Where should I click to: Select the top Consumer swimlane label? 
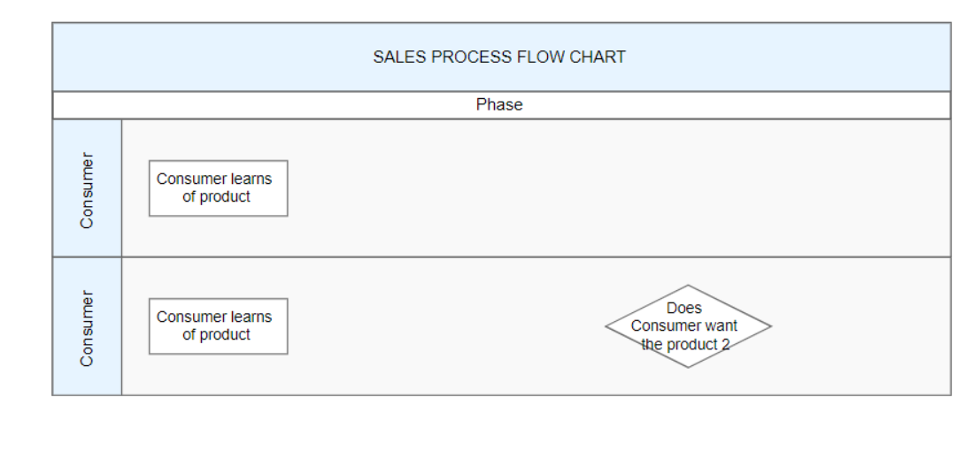coord(87,188)
